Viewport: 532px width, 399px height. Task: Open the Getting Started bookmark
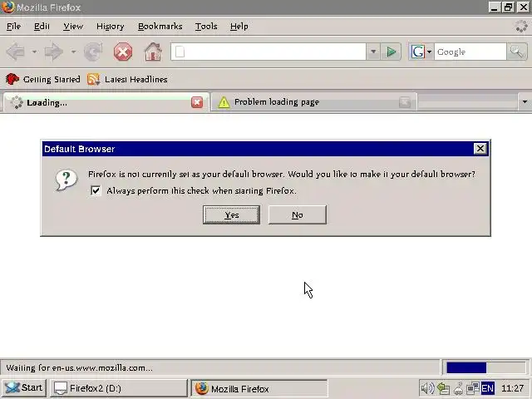pyautogui.click(x=42, y=80)
